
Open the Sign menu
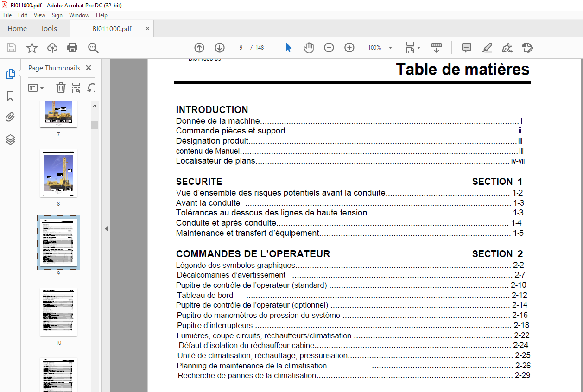pos(57,15)
